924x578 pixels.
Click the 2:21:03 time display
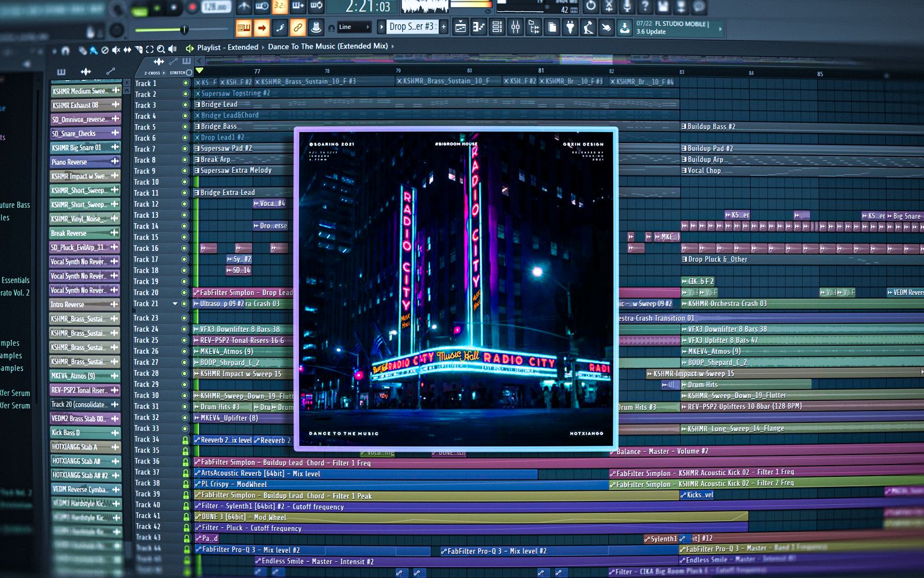click(368, 7)
